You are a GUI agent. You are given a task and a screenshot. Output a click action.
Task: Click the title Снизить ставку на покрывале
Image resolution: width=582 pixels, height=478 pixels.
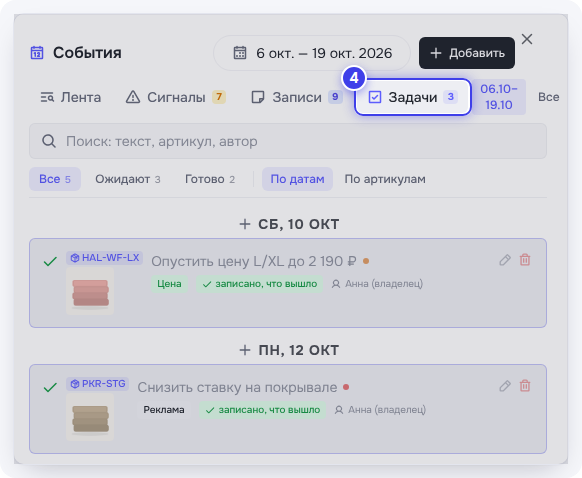pos(237,387)
